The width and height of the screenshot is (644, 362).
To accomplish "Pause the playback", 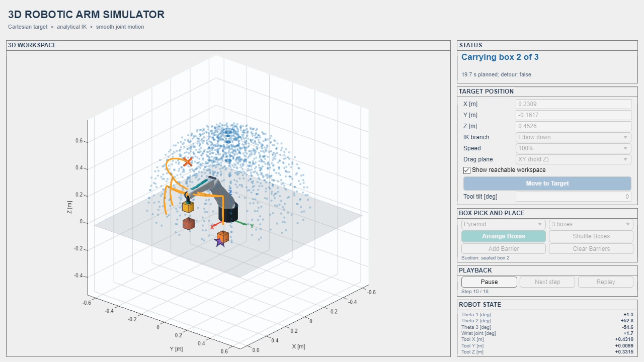I will tap(489, 282).
